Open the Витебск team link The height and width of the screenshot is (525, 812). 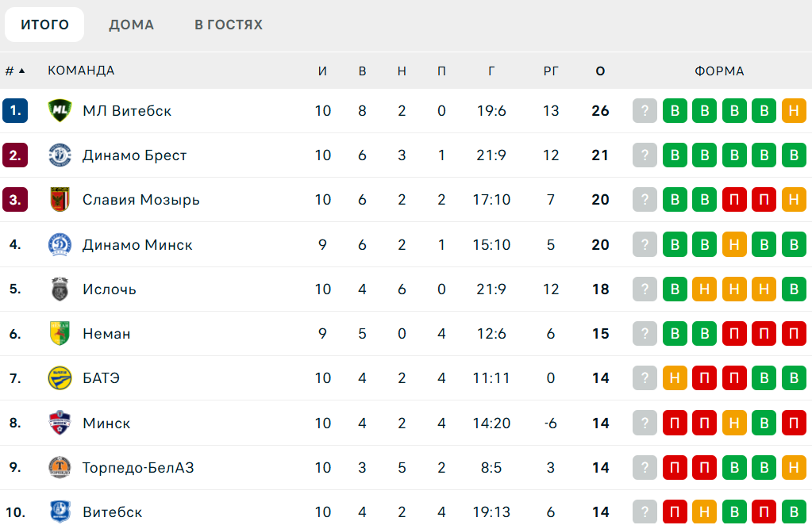pyautogui.click(x=113, y=512)
